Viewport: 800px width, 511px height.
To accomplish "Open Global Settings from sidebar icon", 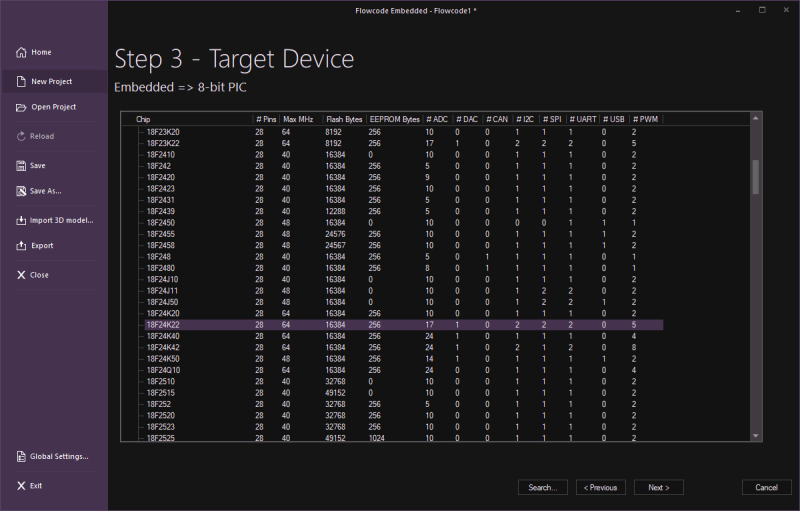I will (21, 456).
